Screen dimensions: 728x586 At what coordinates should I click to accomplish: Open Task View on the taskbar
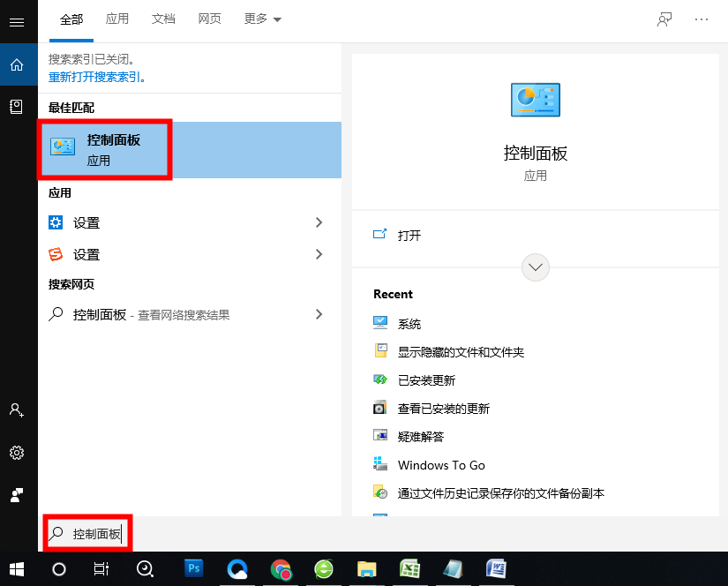101,569
